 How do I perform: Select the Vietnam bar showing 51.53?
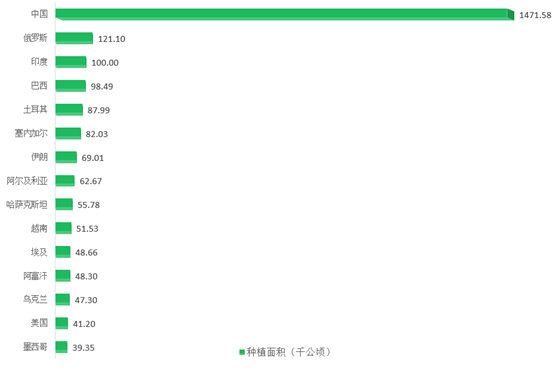click(x=64, y=228)
